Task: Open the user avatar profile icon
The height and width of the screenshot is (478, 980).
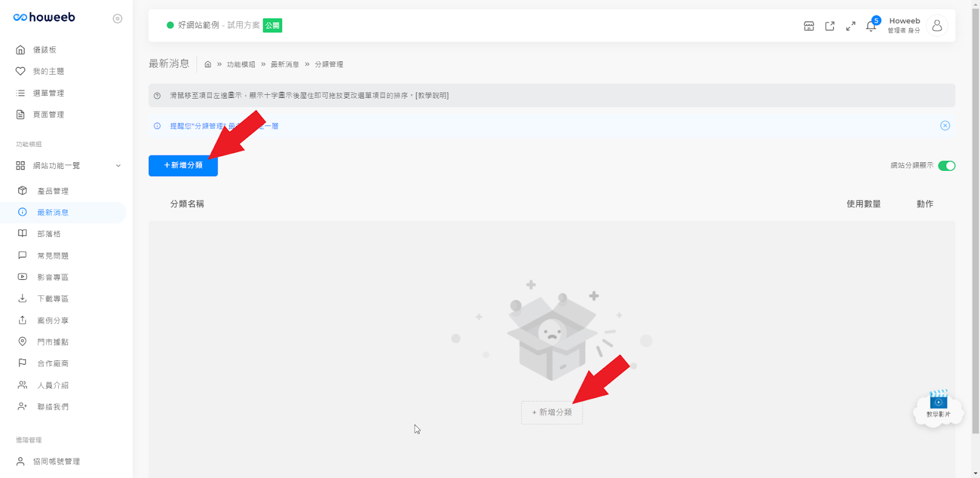Action: pos(937,26)
